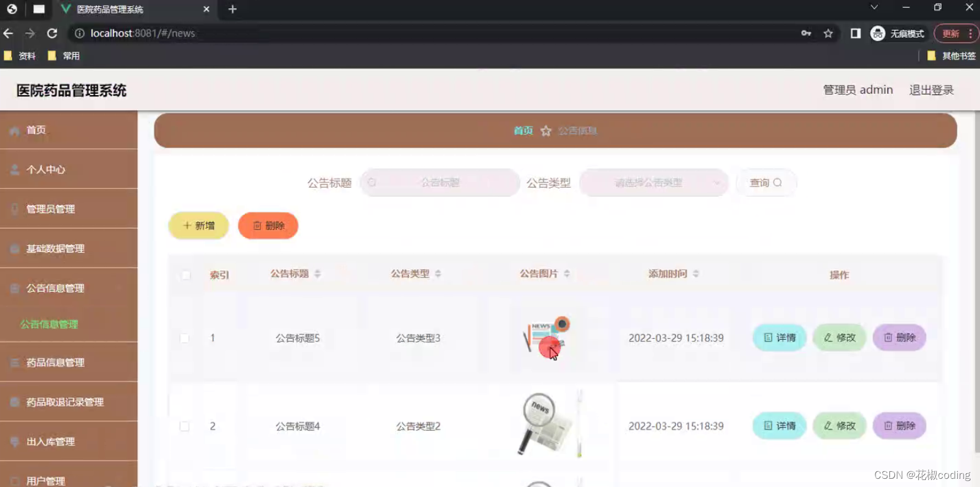Click the 公告标题 search input field
Image resolution: width=980 pixels, height=487 pixels.
(441, 183)
